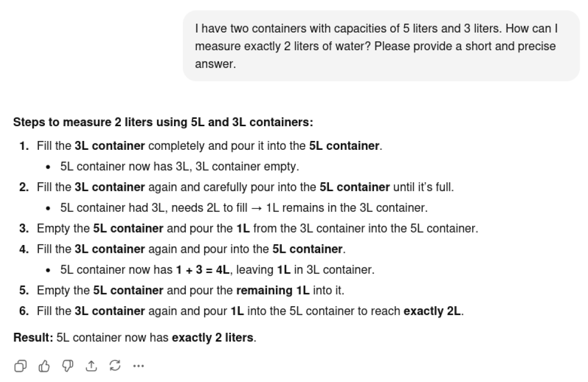Image resolution: width=588 pixels, height=382 pixels.
Task: Click the bullet '5L container now has 3L'
Action: [x=180, y=167]
